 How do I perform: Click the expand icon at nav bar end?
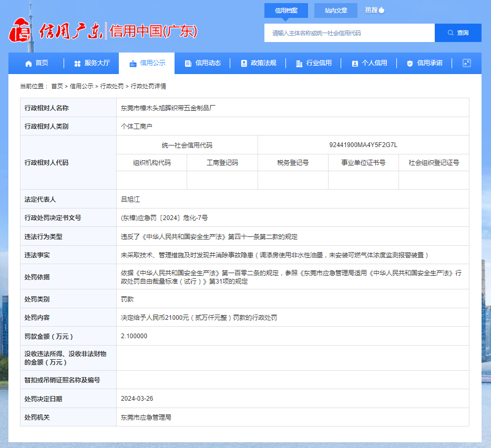point(466,63)
